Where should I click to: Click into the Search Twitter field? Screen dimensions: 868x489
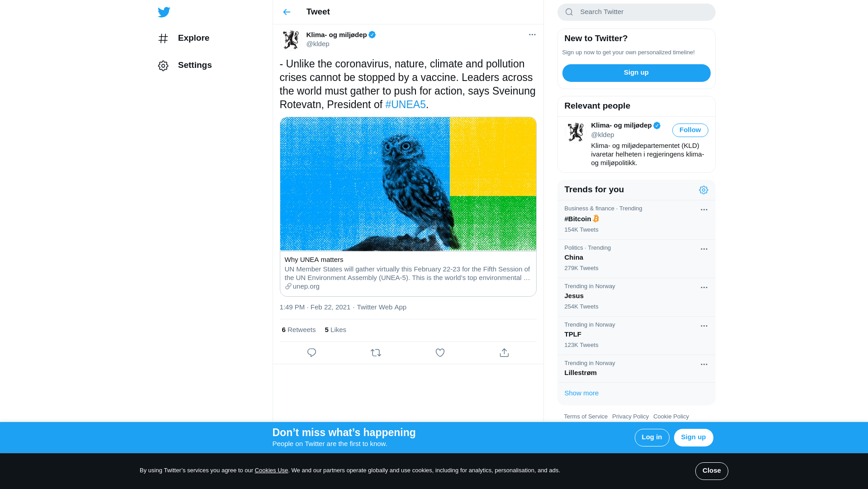click(642, 12)
